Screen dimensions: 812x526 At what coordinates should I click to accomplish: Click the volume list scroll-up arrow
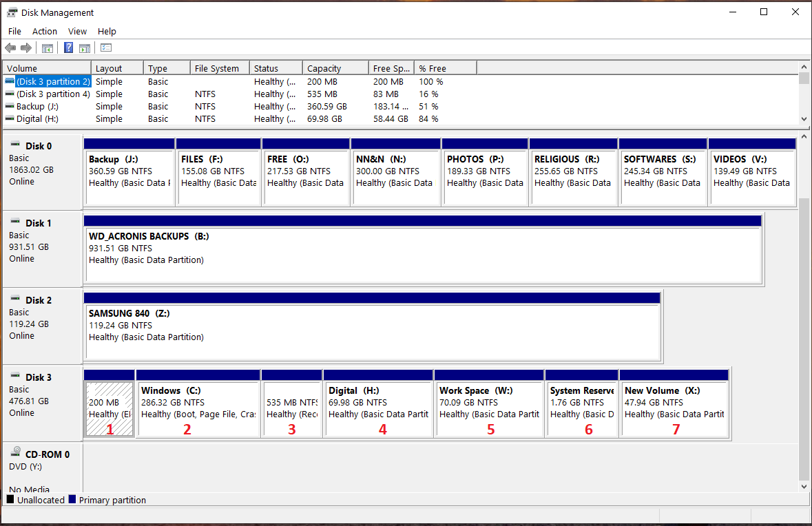click(804, 67)
